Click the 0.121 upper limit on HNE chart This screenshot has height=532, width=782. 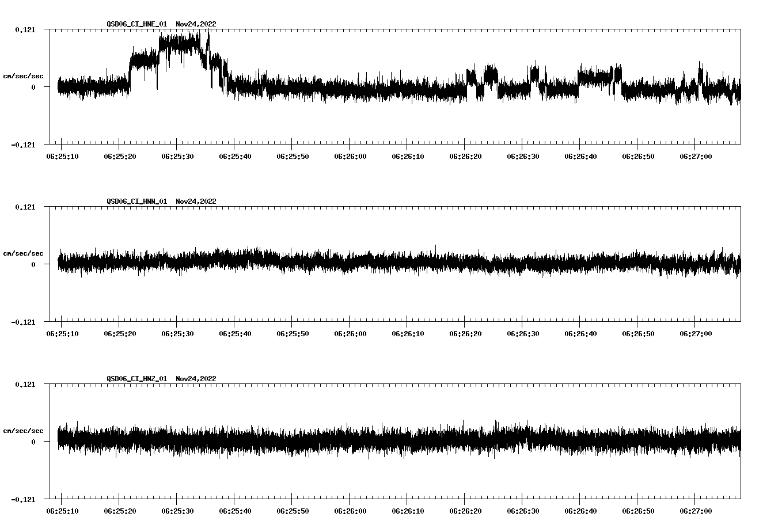click(x=25, y=29)
